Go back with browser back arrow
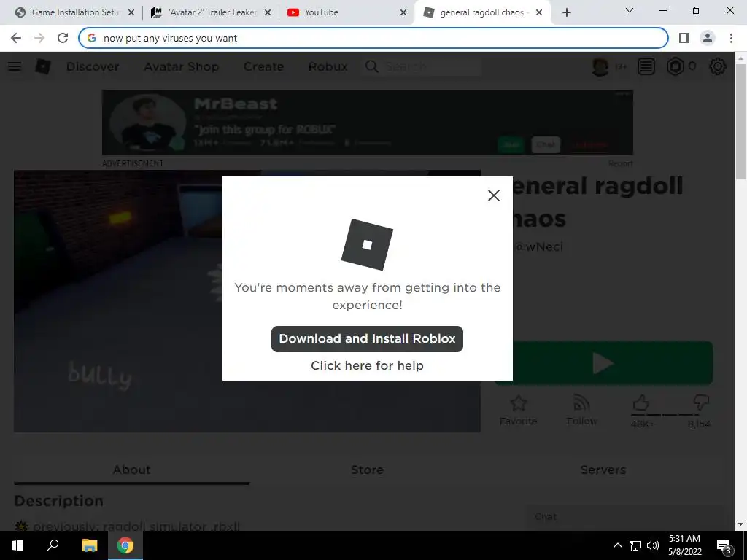 pos(16,38)
